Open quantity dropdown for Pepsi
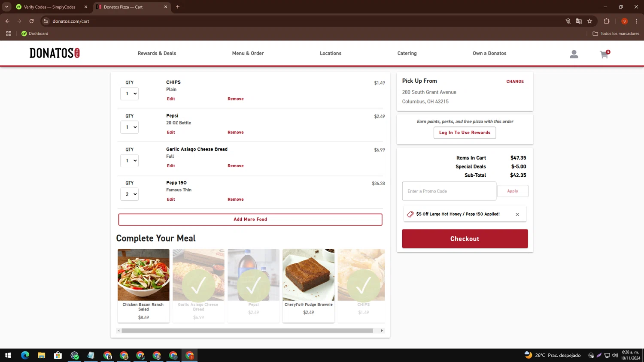The image size is (644, 362). click(129, 127)
